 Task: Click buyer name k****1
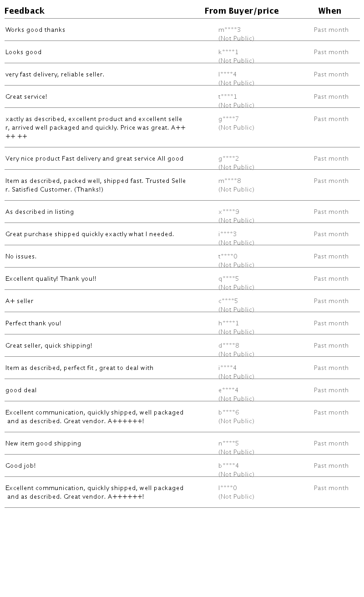point(228,52)
